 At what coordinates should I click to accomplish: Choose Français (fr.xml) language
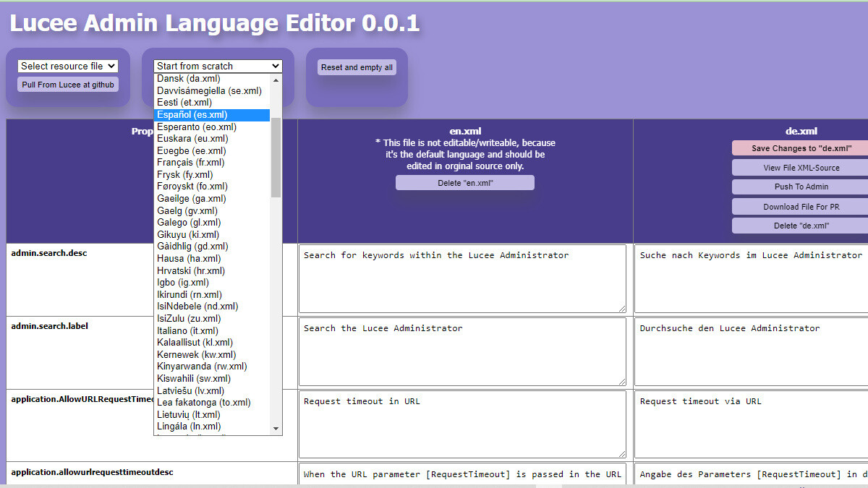click(x=212, y=163)
